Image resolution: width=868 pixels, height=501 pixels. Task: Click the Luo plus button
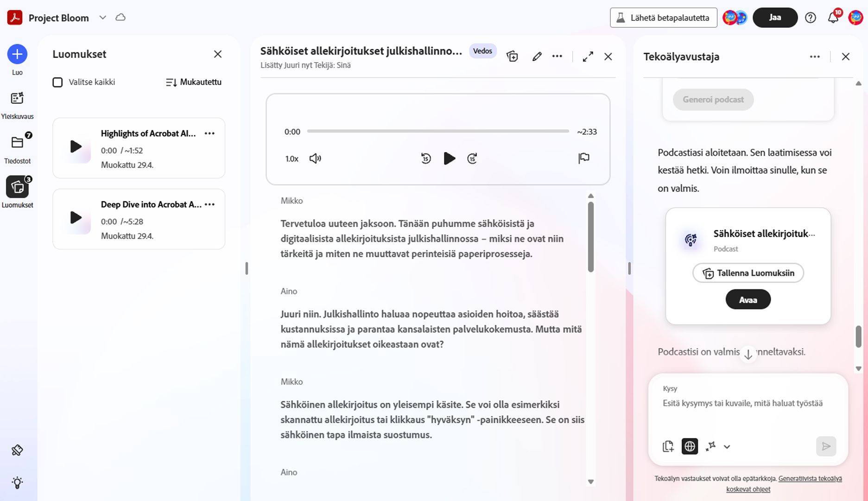pos(17,54)
